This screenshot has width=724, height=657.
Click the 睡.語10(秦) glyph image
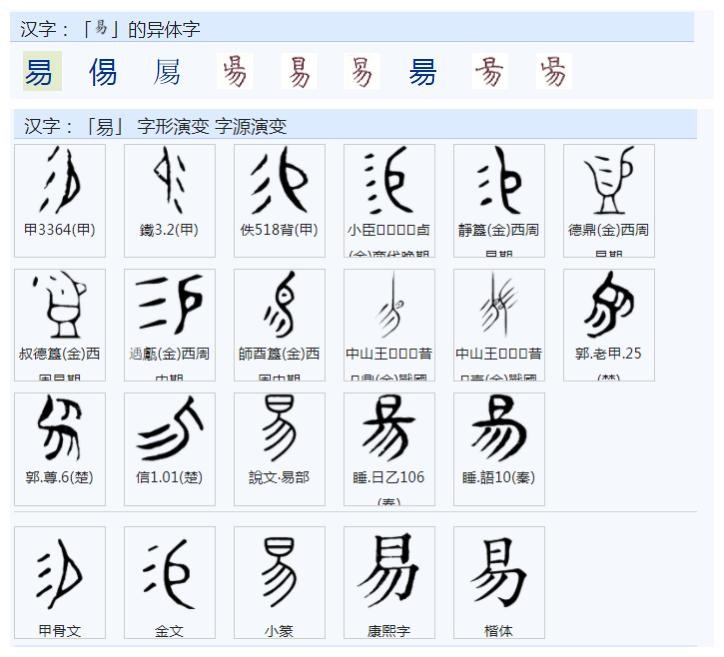pos(499,430)
